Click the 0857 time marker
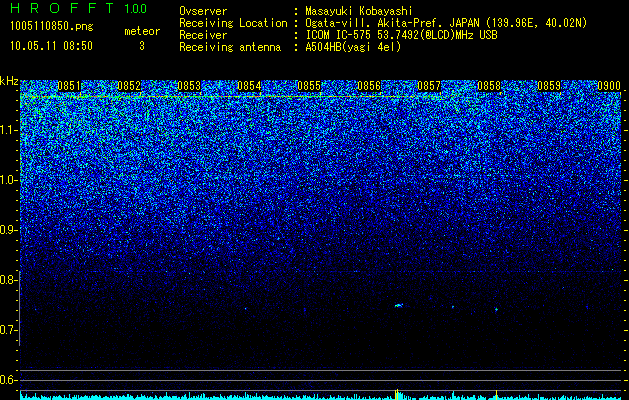629x400 pixels. [x=429, y=86]
